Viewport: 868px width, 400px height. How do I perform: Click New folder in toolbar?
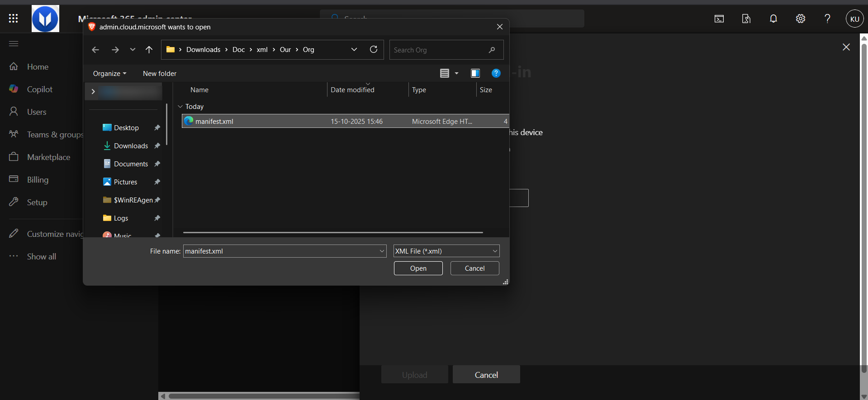(x=160, y=73)
